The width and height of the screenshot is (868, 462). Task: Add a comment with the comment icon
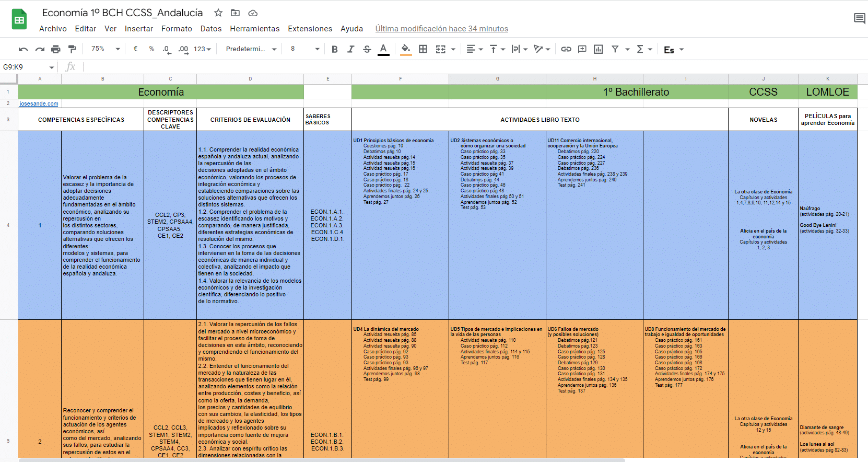point(582,49)
